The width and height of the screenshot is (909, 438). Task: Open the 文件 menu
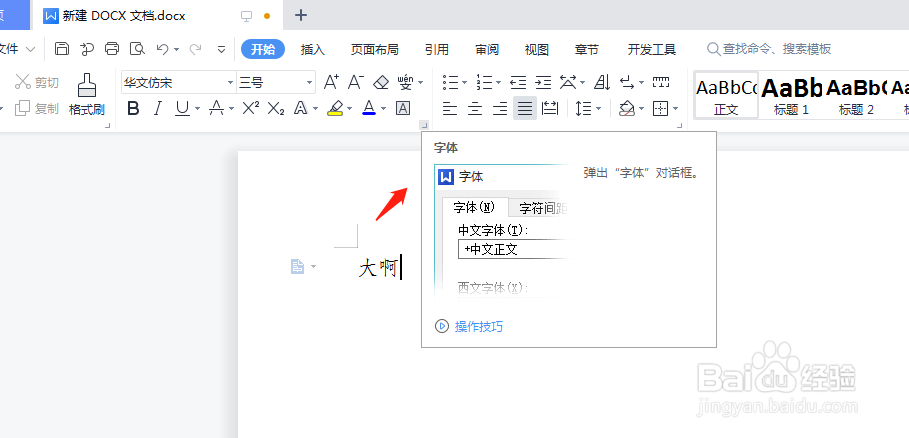(x=17, y=49)
